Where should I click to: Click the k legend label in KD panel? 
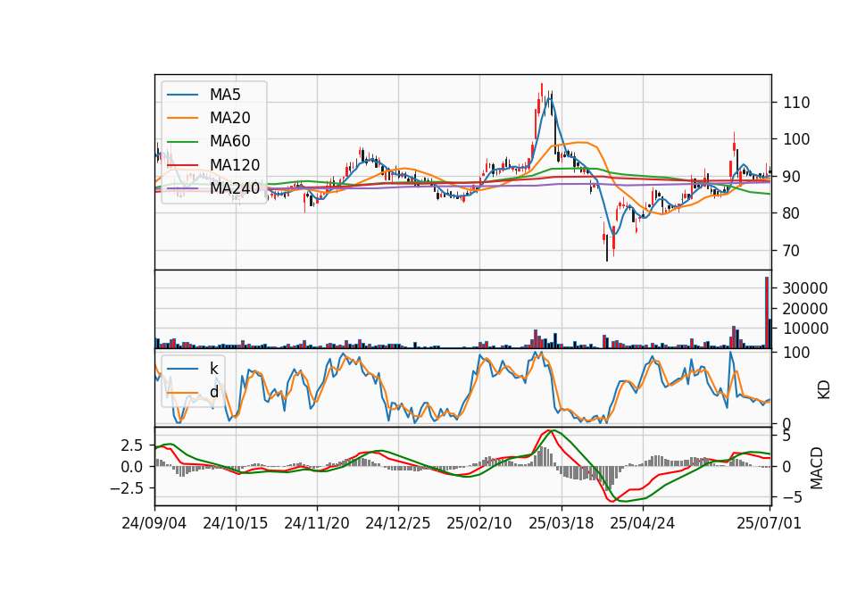213,369
